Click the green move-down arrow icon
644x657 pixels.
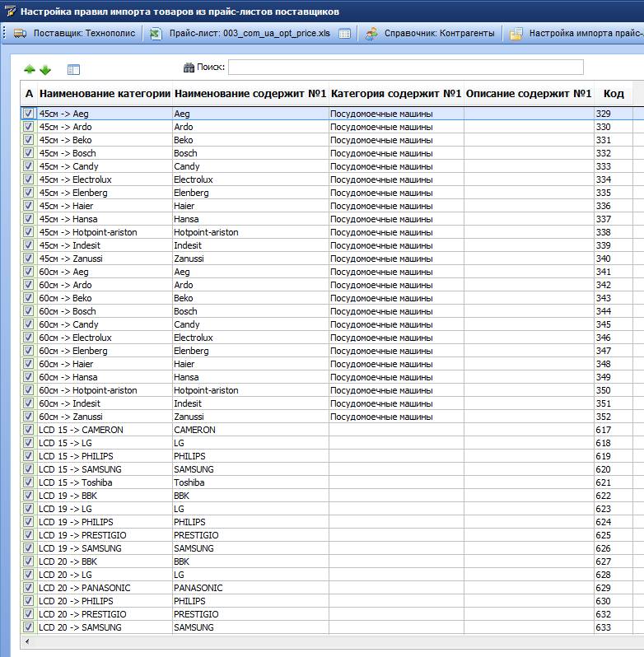tap(45, 69)
